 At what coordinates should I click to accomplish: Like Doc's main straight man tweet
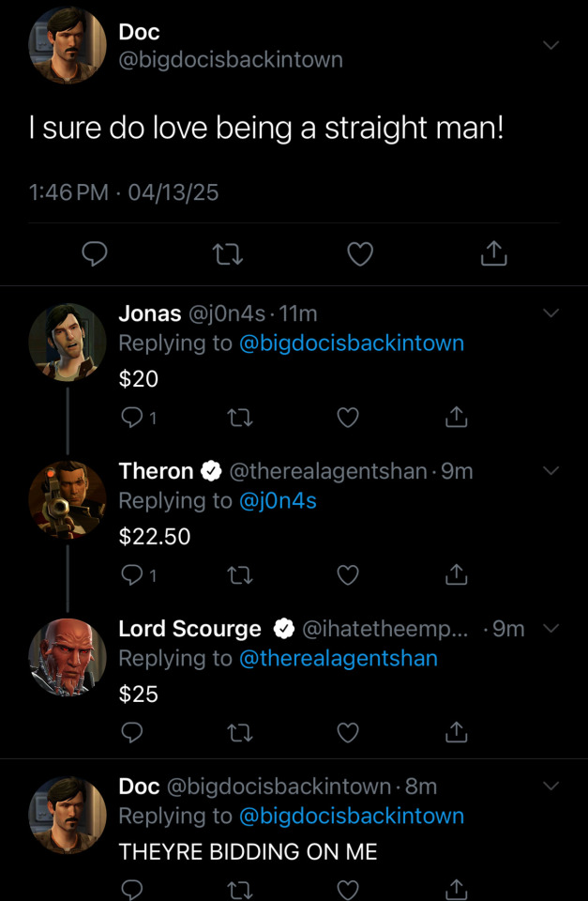point(361,253)
